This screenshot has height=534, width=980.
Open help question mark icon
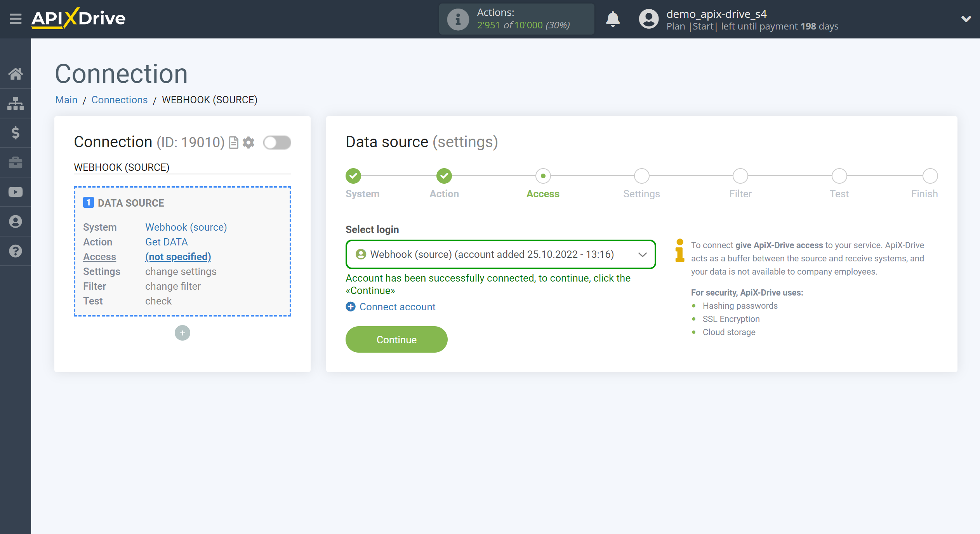pos(16,251)
